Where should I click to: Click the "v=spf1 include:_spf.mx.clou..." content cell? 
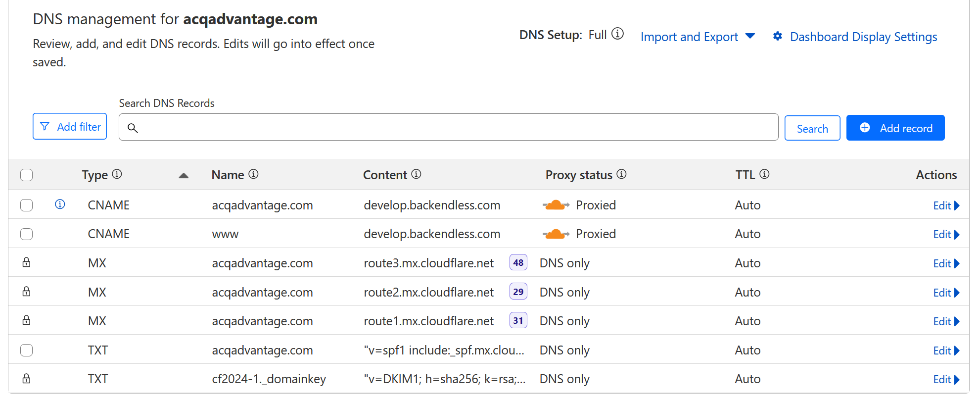444,350
